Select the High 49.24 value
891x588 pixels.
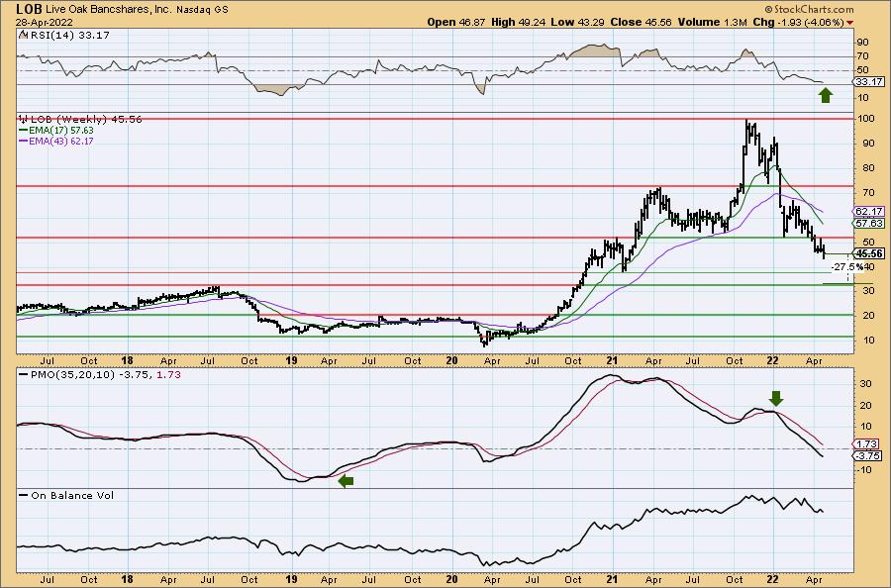point(517,22)
